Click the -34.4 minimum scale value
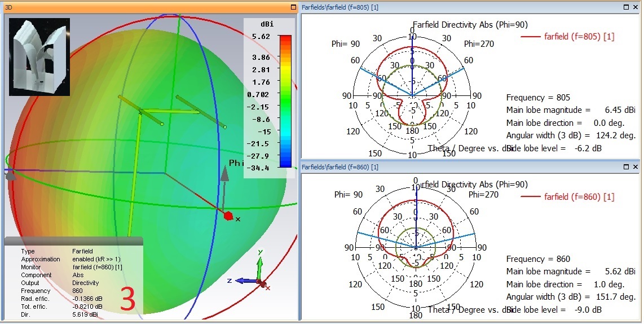 click(258, 168)
